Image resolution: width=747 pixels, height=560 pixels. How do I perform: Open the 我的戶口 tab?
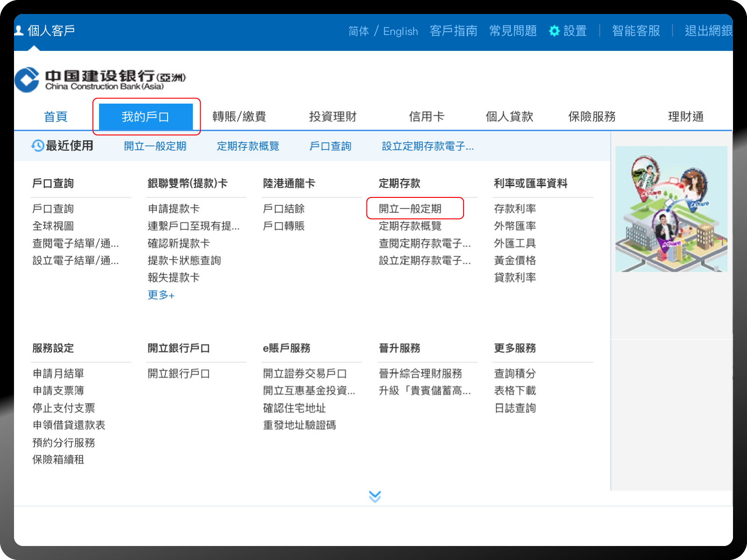pyautogui.click(x=146, y=117)
